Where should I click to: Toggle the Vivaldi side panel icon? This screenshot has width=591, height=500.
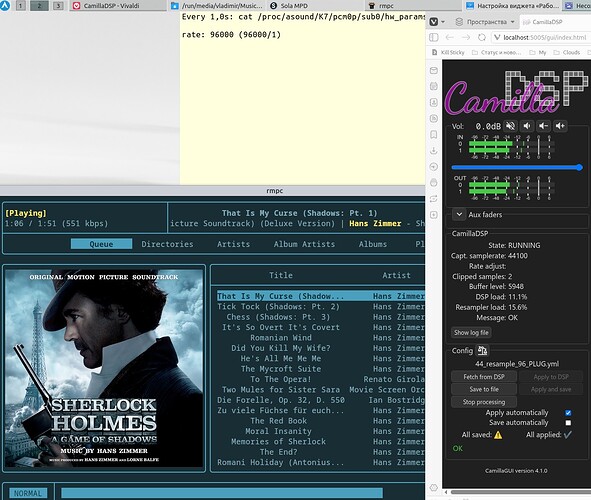coord(434,37)
